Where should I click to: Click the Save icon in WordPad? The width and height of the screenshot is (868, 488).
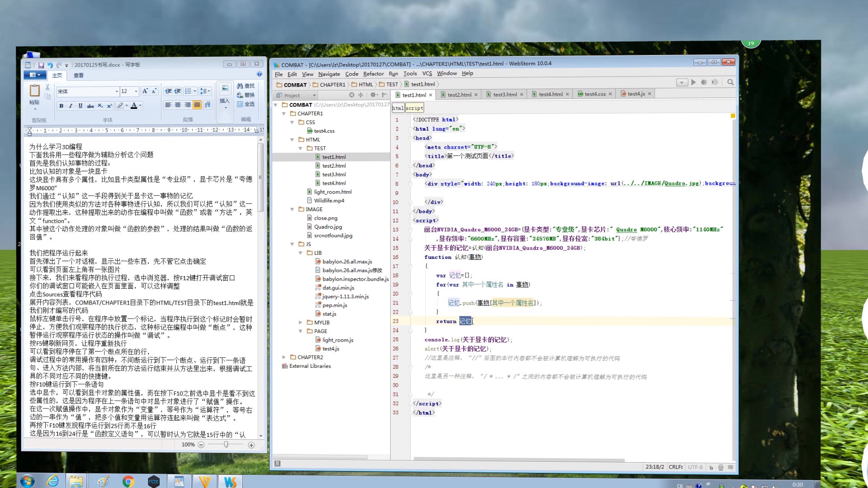41,65
